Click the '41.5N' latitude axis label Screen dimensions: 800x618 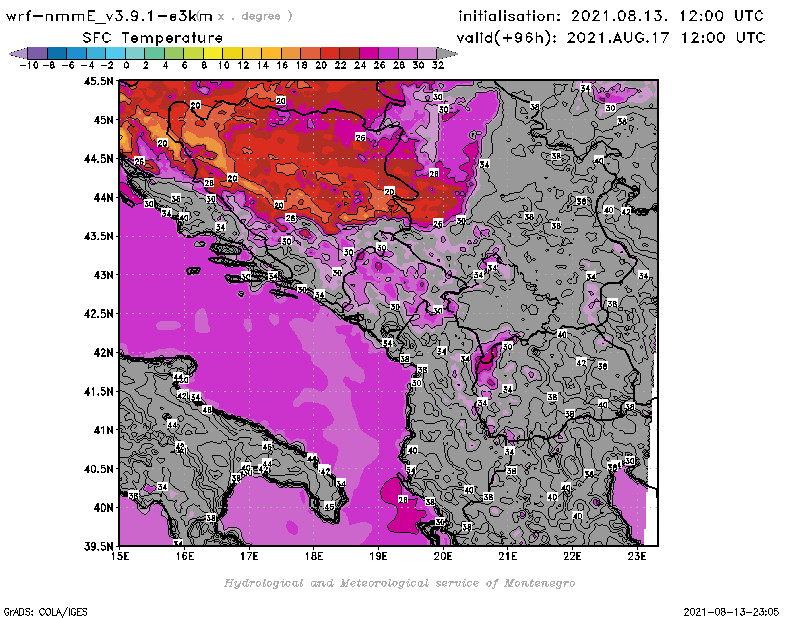[98, 391]
